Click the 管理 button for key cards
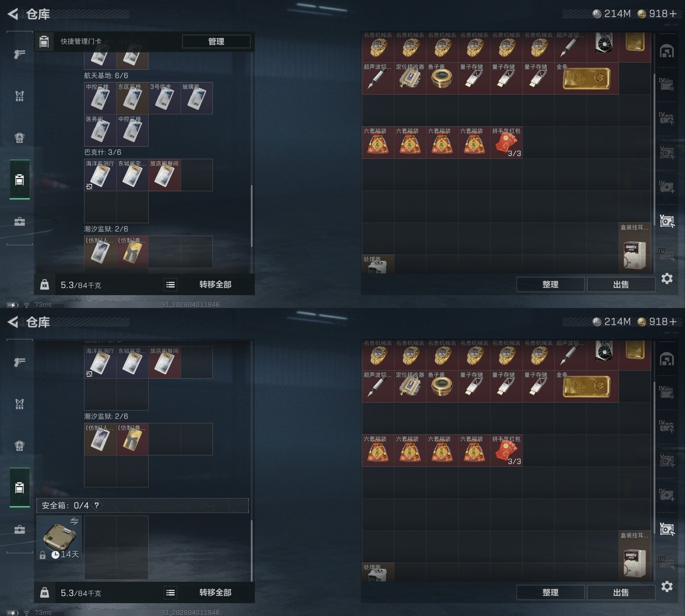 click(216, 41)
